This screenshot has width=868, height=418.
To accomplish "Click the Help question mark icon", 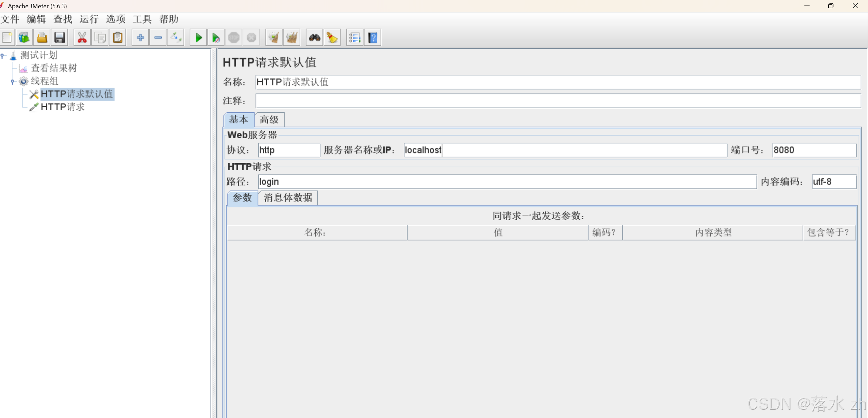I will [x=373, y=37].
